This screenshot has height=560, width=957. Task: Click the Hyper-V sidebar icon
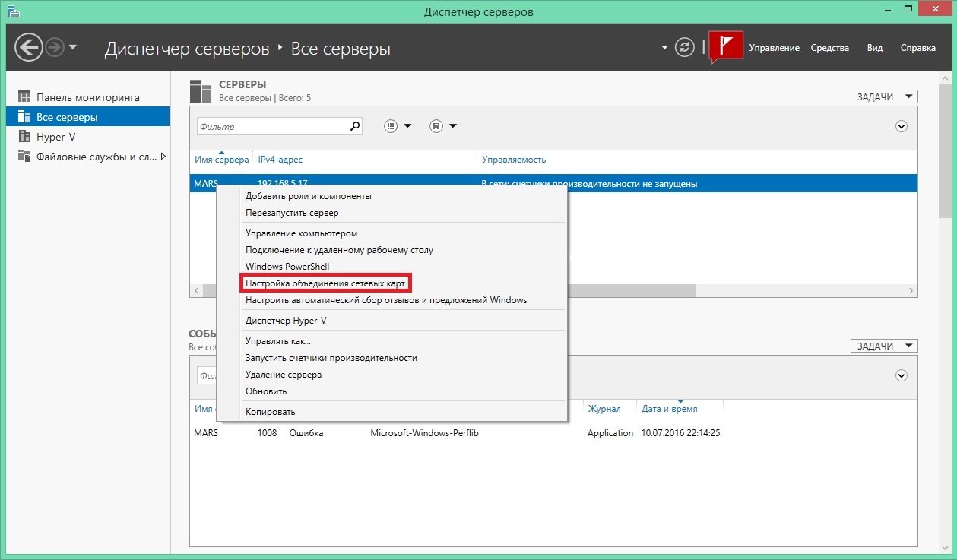[x=24, y=137]
